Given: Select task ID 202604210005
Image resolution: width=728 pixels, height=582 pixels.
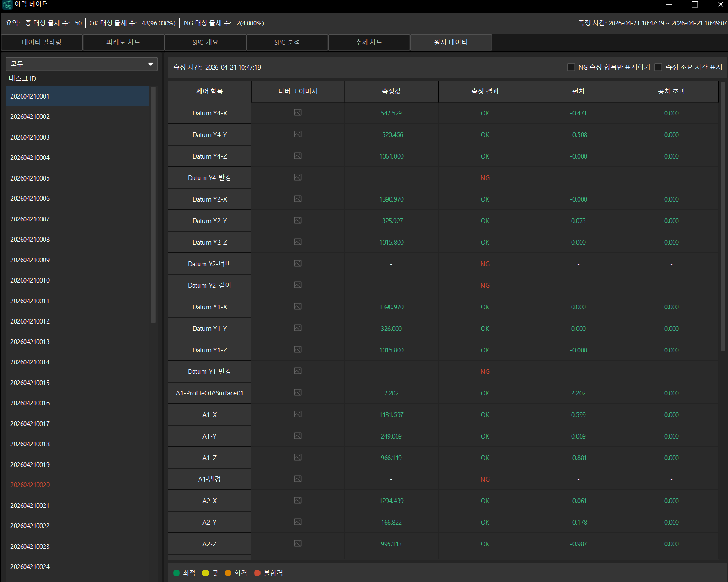Looking at the screenshot, I should (x=78, y=178).
